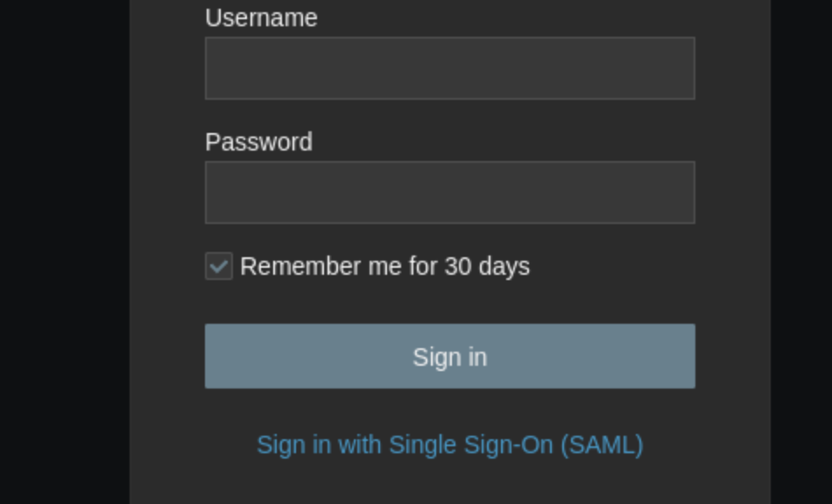Click the checkmark icon beside Remember me
This screenshot has width=832, height=504.
(x=219, y=266)
